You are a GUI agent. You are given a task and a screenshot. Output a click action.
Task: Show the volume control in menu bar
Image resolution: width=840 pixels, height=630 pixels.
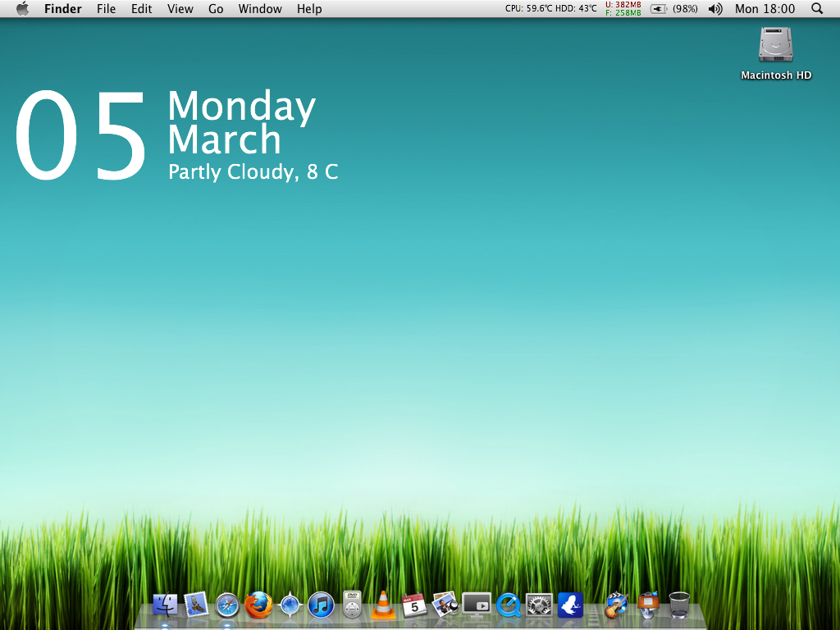click(x=715, y=9)
